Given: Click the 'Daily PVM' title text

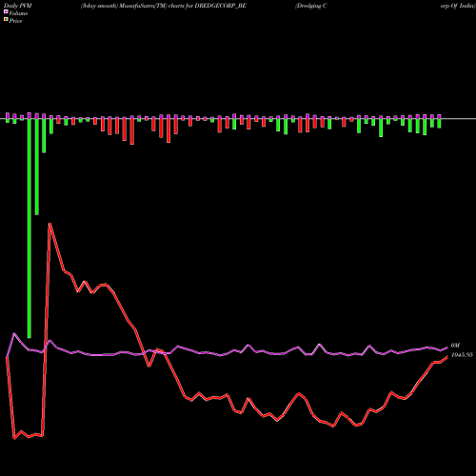Looking at the screenshot, I should pos(18,6).
